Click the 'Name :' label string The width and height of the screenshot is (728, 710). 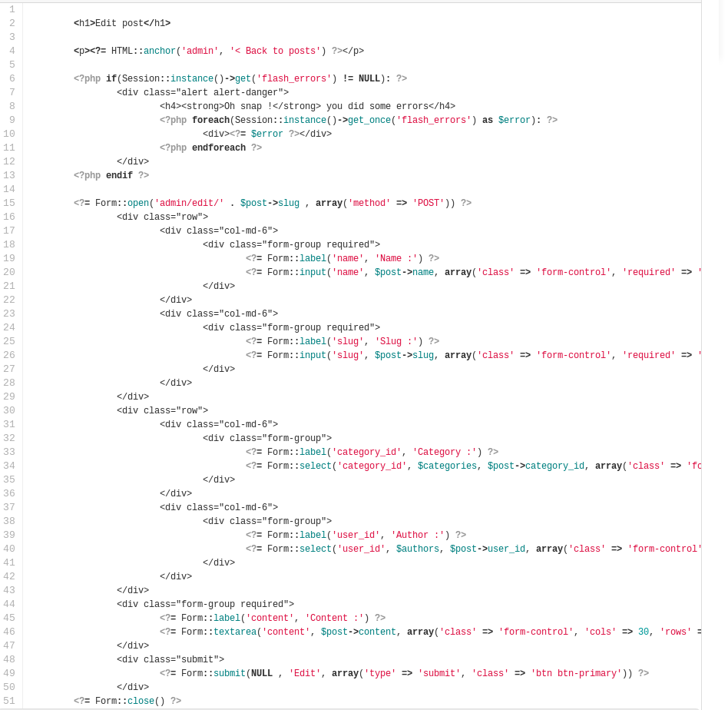(x=395, y=258)
